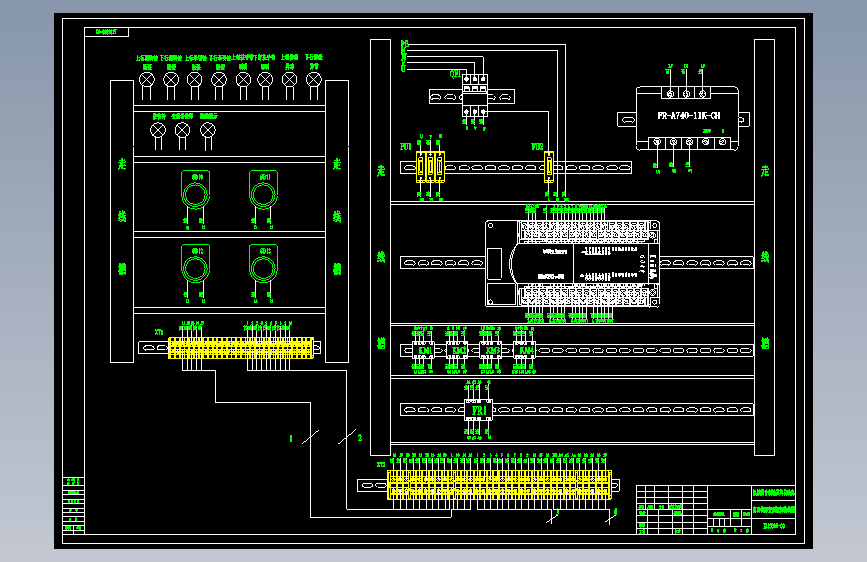867x562 pixels.
Task: Select the DIN rail right of the fourth contactor
Action: [644, 350]
